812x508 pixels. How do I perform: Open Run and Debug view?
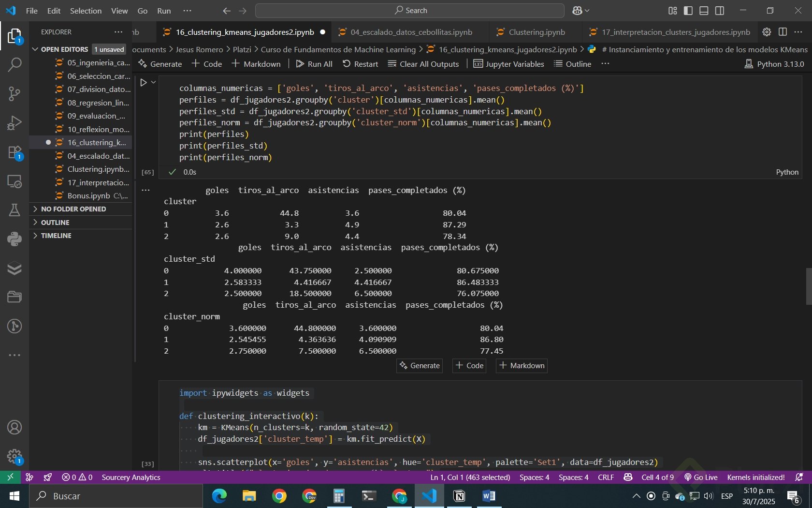coord(14,123)
